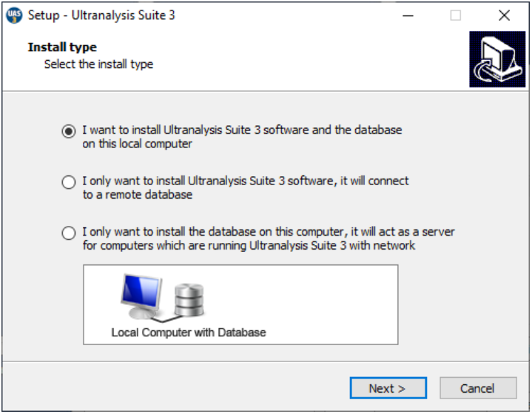Viewport: 532px width, 414px height.
Task: Choose the software-only remote database radio option
Action: click(x=69, y=182)
